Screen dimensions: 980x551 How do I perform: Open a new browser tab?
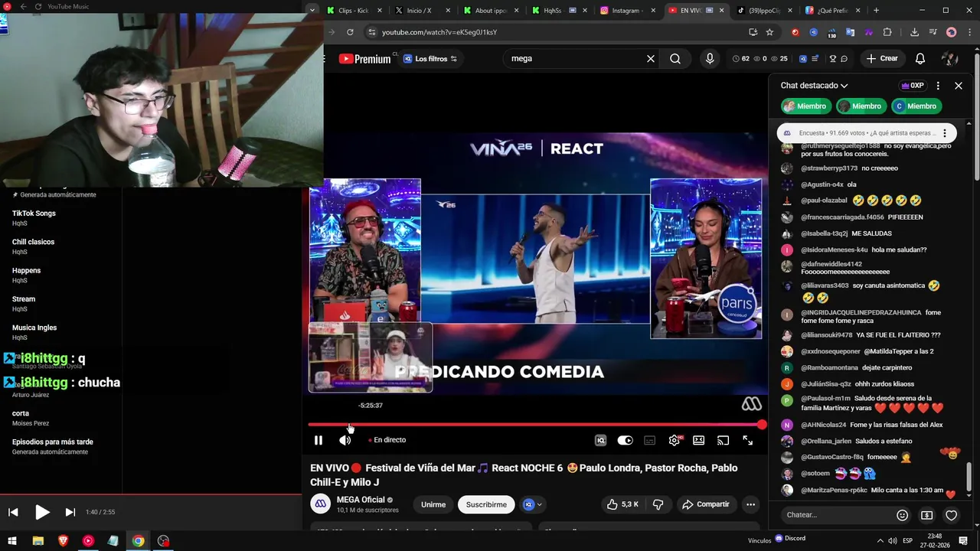click(x=876, y=11)
